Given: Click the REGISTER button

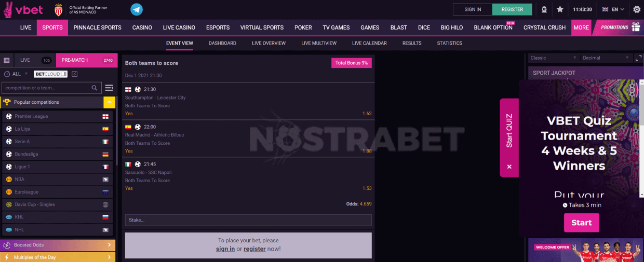Looking at the screenshot, I should tap(512, 9).
